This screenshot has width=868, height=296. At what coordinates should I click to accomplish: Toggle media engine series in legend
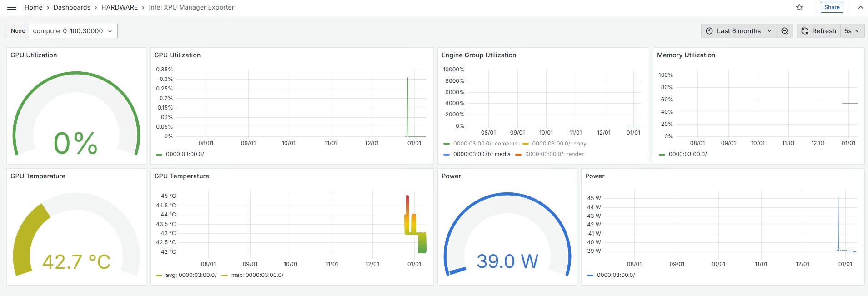tap(482, 154)
